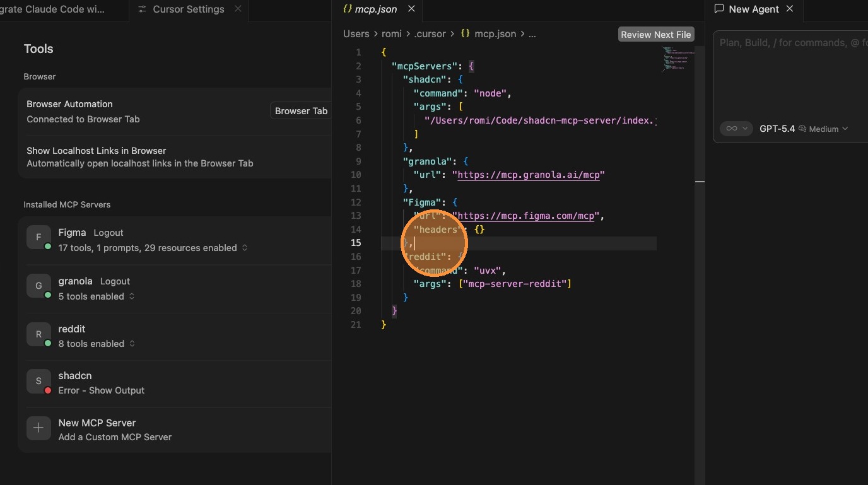Click the reddit server avatar icon
The image size is (868, 485).
[38, 334]
